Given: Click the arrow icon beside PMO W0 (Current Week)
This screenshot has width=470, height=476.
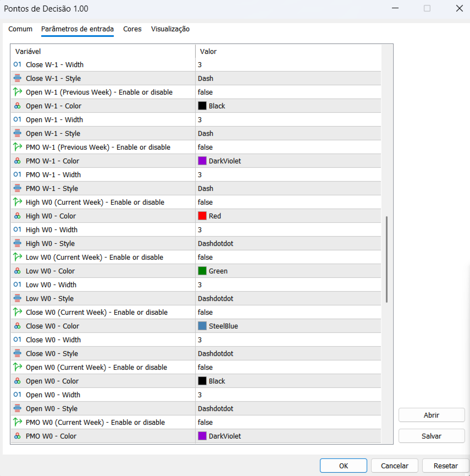Looking at the screenshot, I should pyautogui.click(x=17, y=423).
